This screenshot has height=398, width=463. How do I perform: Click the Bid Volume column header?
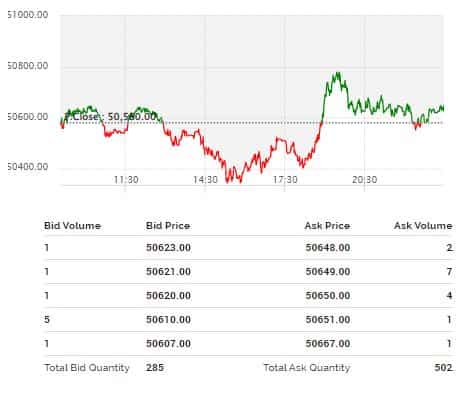[72, 226]
